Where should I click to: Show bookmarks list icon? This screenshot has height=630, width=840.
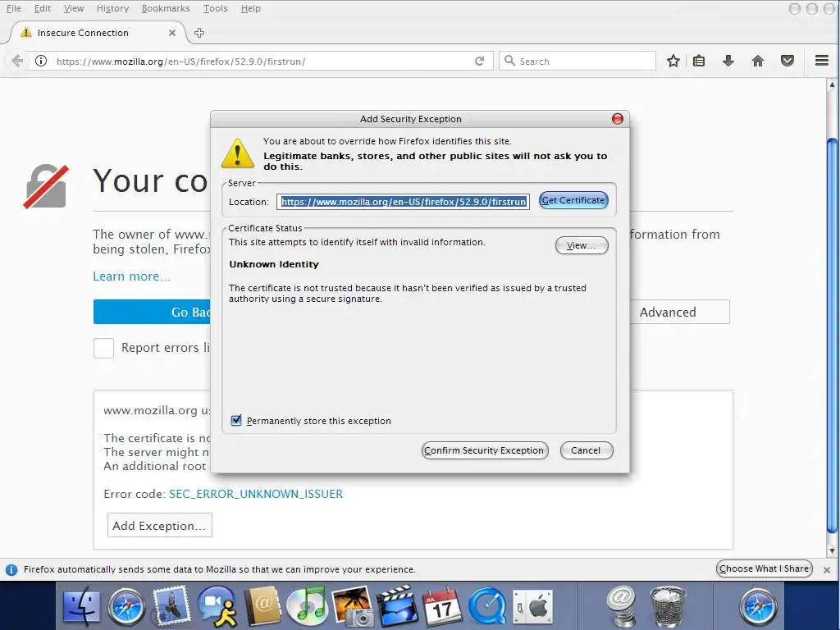pos(699,61)
